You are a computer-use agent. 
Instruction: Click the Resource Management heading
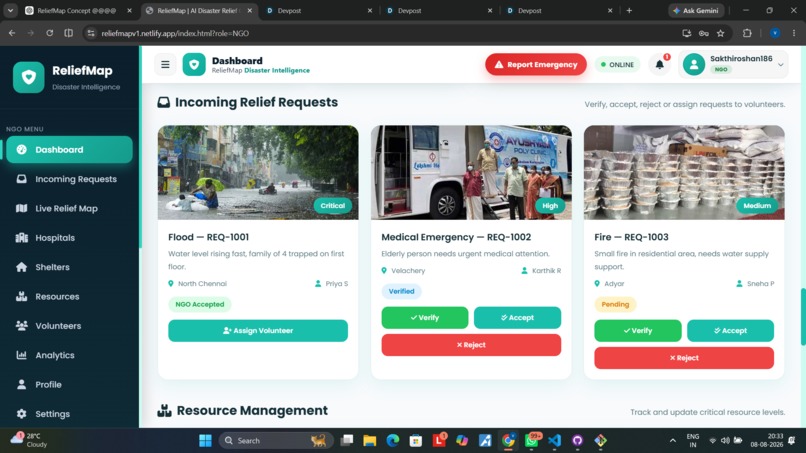point(252,410)
